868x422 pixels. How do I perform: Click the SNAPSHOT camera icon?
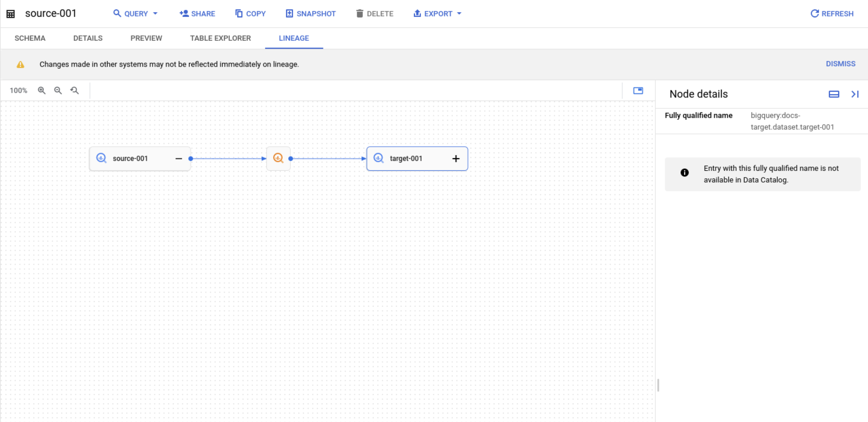pyautogui.click(x=288, y=13)
